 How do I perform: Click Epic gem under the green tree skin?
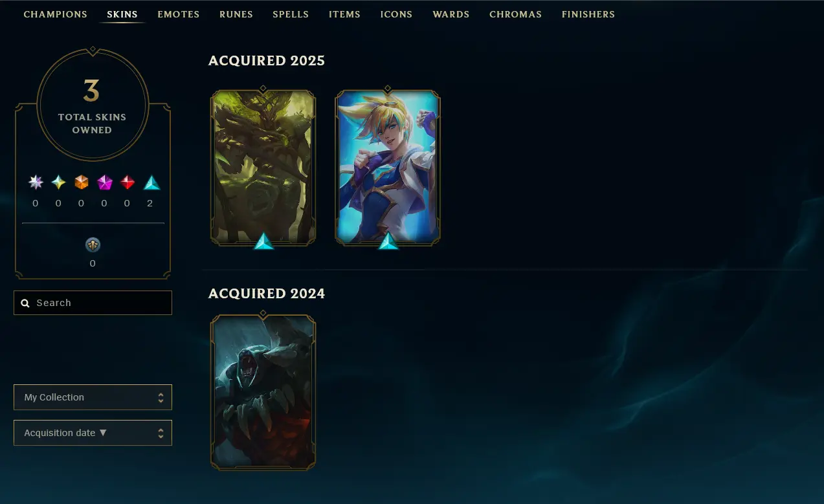tap(263, 241)
